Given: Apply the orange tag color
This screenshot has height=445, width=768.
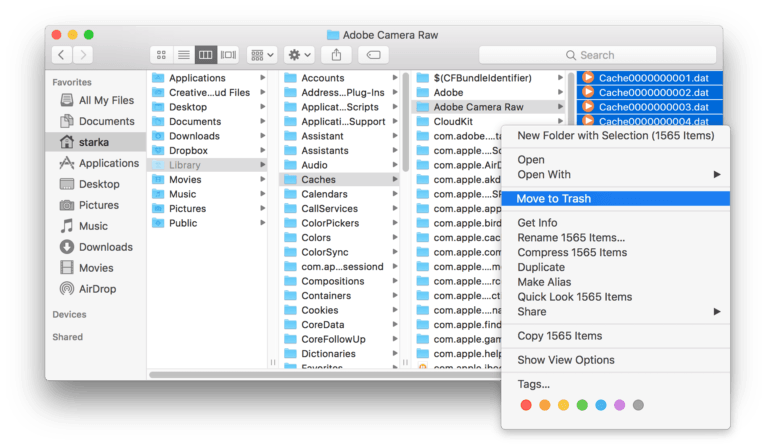Looking at the screenshot, I should click(545, 405).
